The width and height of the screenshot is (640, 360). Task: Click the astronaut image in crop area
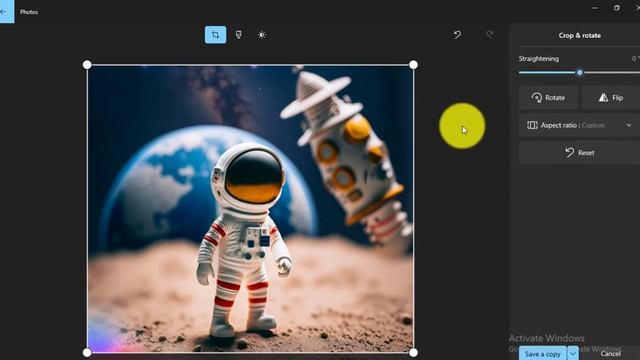pos(250,209)
